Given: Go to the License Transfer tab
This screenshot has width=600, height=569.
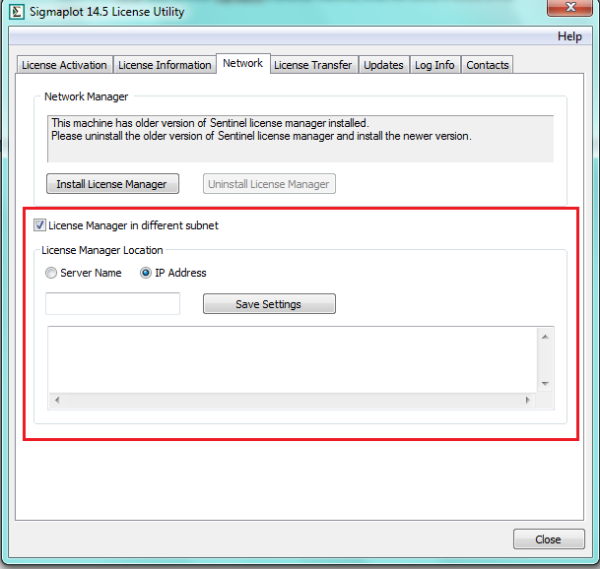Looking at the screenshot, I should (x=313, y=65).
